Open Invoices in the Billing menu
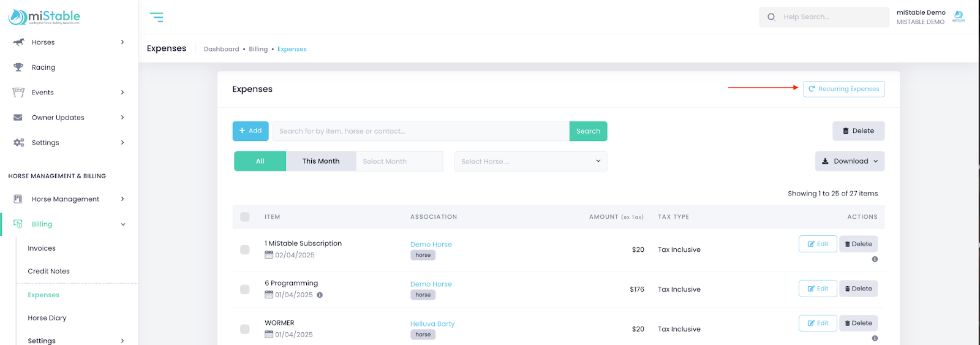 pyautogui.click(x=42, y=248)
